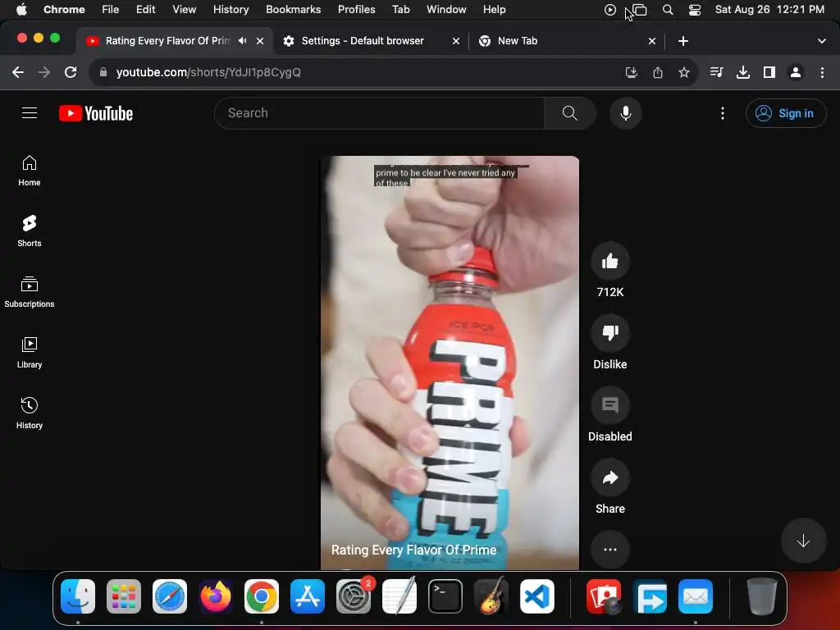This screenshot has height=630, width=840.
Task: Open media controls in Chrome toolbar
Action: 716,72
